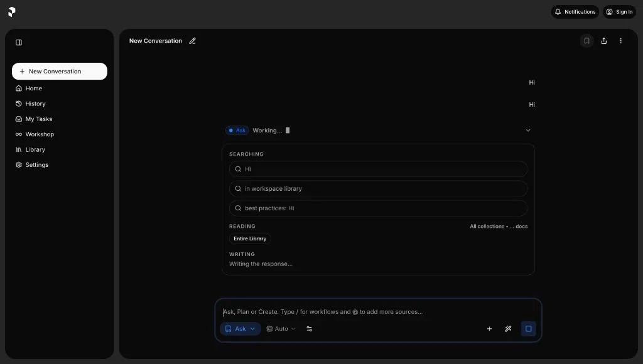Focus the message prompt input field
The image size is (643, 364).
[378, 312]
